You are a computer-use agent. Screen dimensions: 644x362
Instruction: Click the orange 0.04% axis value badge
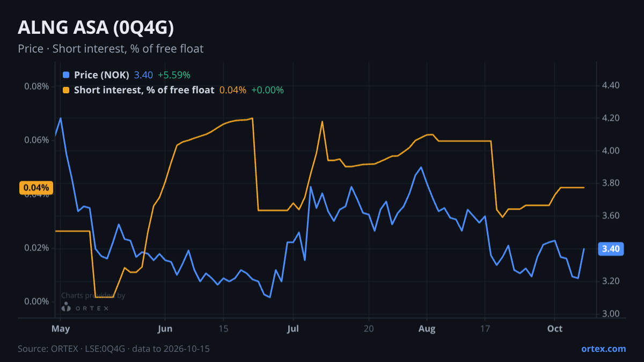(x=36, y=188)
